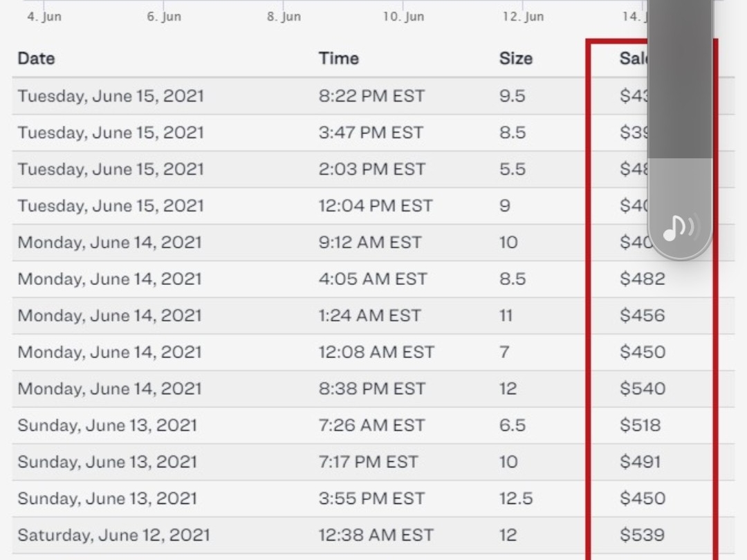Select the 3:47 PM EST size 8.5 row
This screenshot has height=560, width=747.
tap(373, 132)
